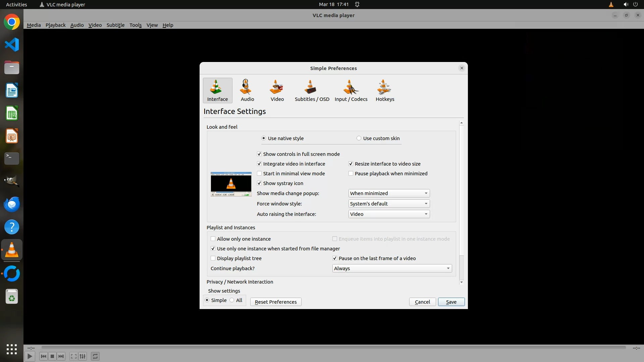Toggle the loop/repeat button
The width and height of the screenshot is (644, 362).
coord(95,356)
